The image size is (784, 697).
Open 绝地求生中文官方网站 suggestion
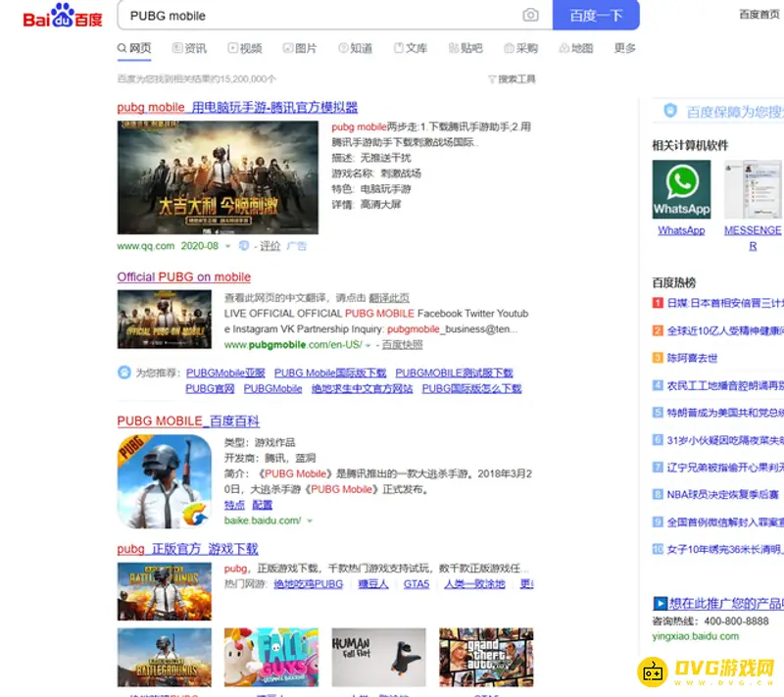pos(362,388)
